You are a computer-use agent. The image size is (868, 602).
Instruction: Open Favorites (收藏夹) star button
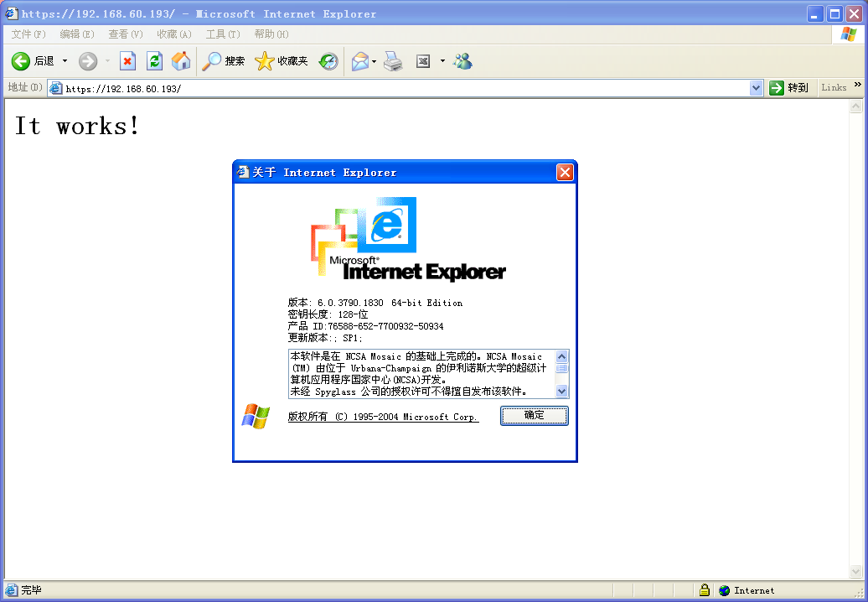pyautogui.click(x=282, y=61)
